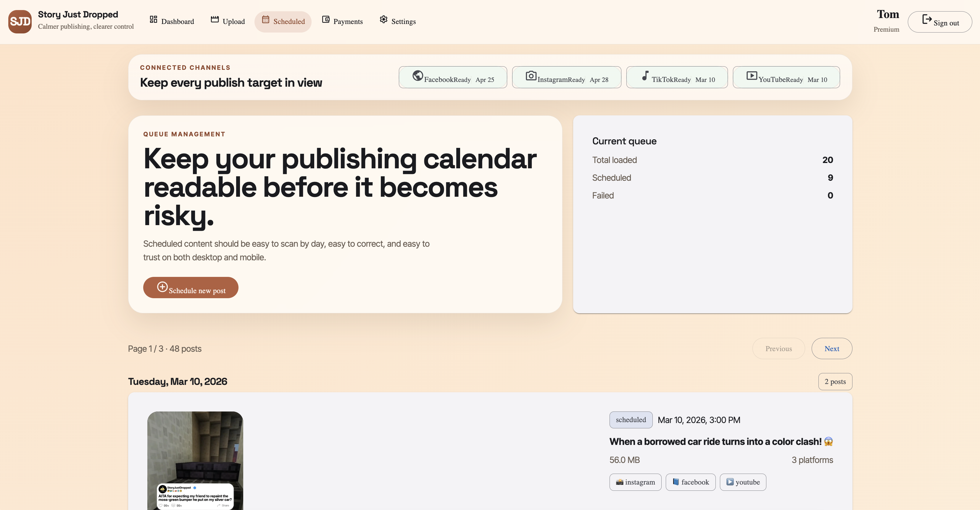The height and width of the screenshot is (510, 980).
Task: Sign out using the top-right button
Action: 940,22
